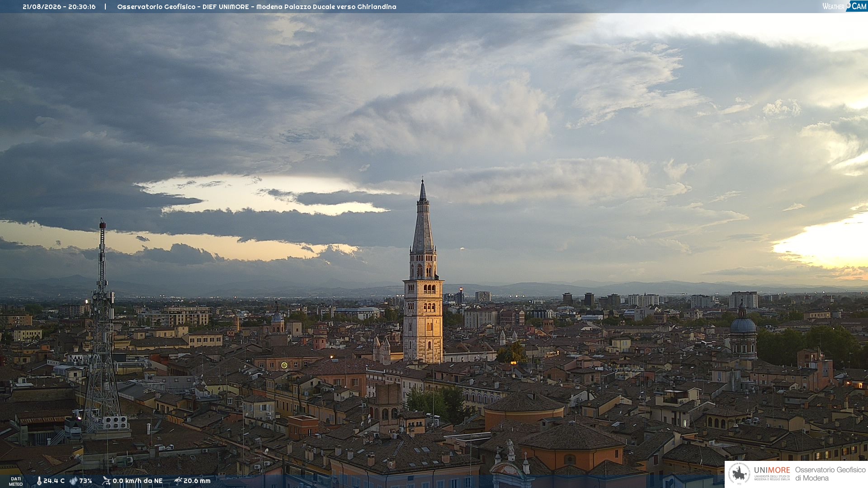Click the thermometer temperature icon

click(39, 481)
